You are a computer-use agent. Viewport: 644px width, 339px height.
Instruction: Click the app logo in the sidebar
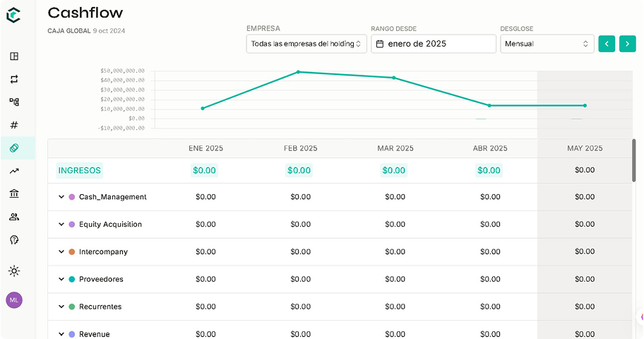(14, 13)
